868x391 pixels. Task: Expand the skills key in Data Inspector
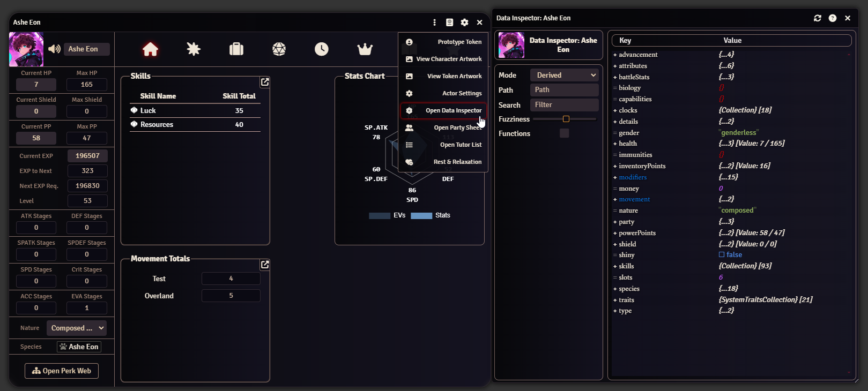pyautogui.click(x=626, y=266)
